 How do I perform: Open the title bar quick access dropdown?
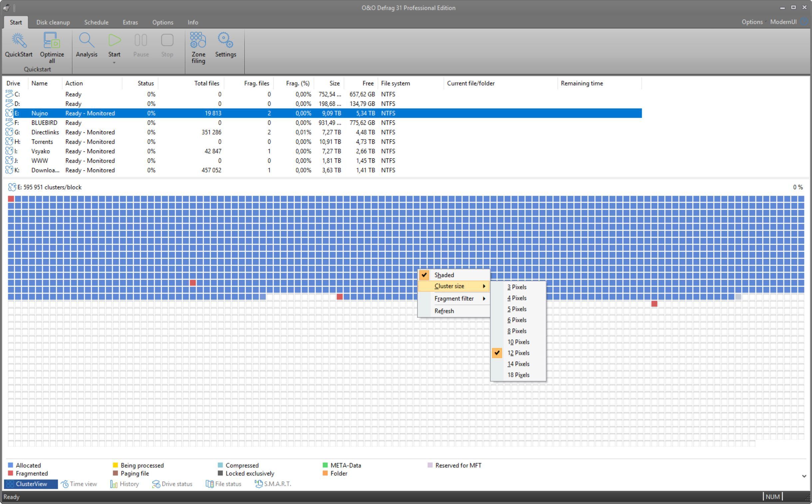15,7
